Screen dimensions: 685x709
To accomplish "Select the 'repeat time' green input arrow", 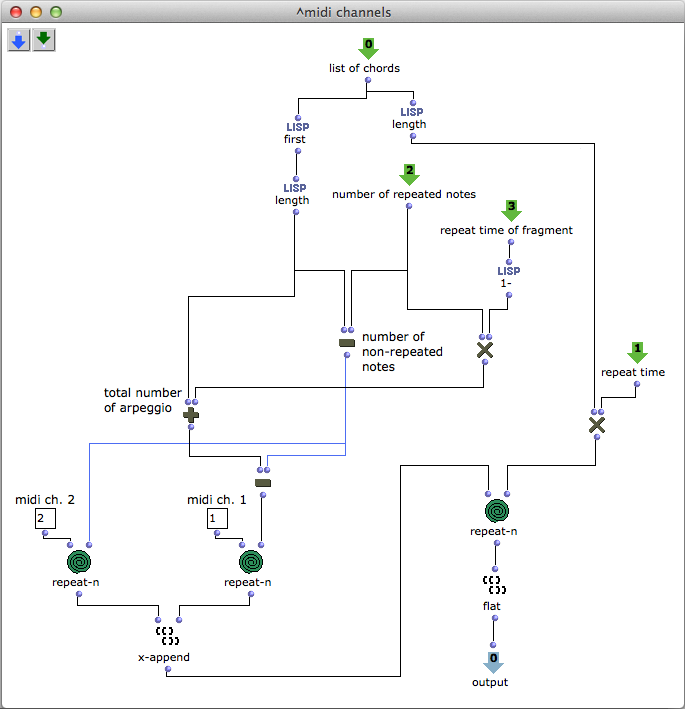I will tap(636, 353).
